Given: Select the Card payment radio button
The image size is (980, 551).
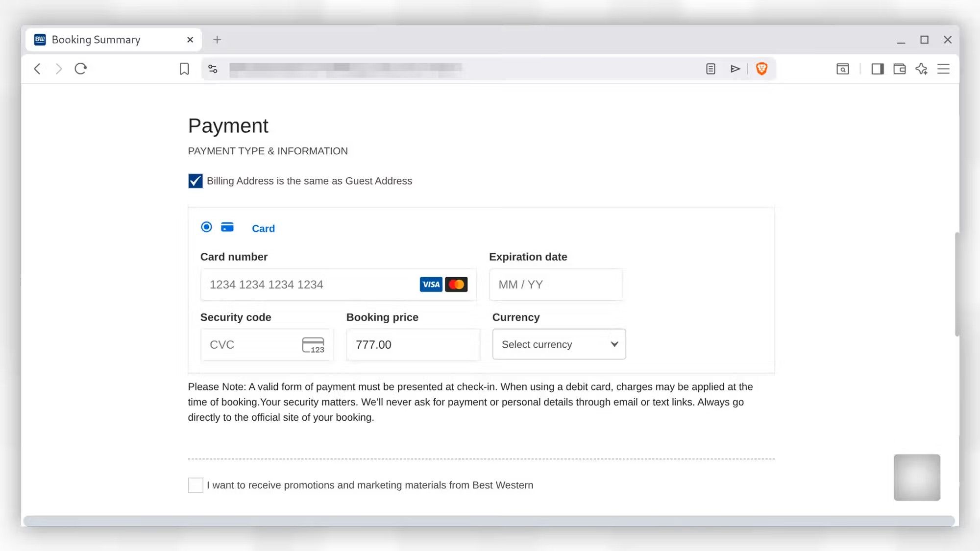Looking at the screenshot, I should coord(206,227).
